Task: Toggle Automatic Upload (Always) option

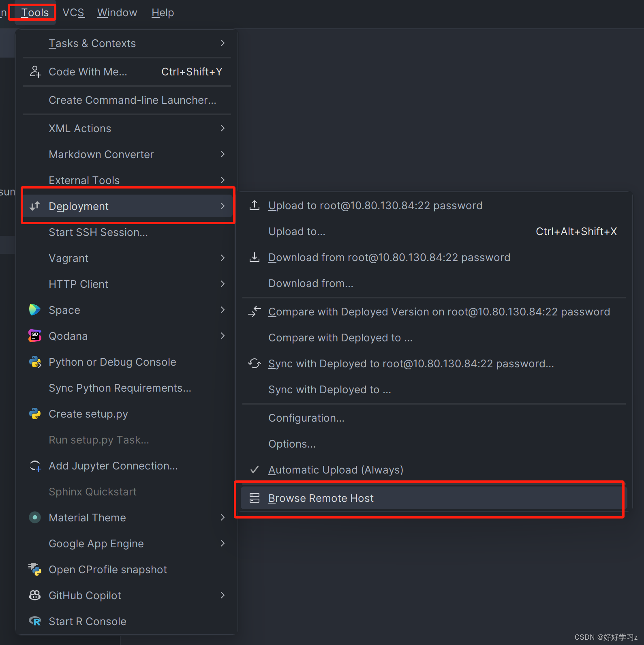Action: click(434, 469)
